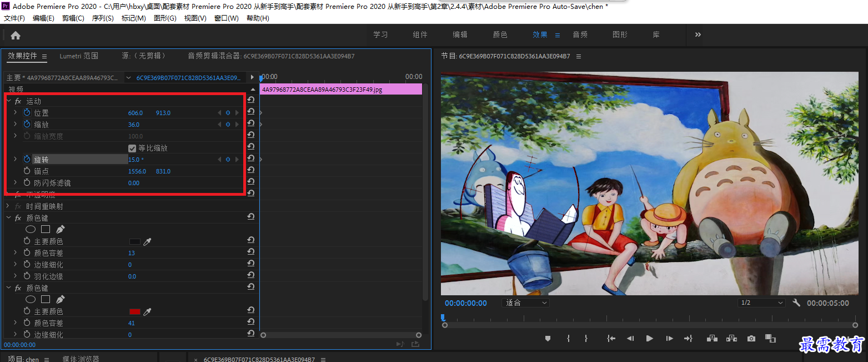This screenshot has height=362, width=868.
Task: Select pen mask tool in second 颜色键
Action: pyautogui.click(x=60, y=299)
